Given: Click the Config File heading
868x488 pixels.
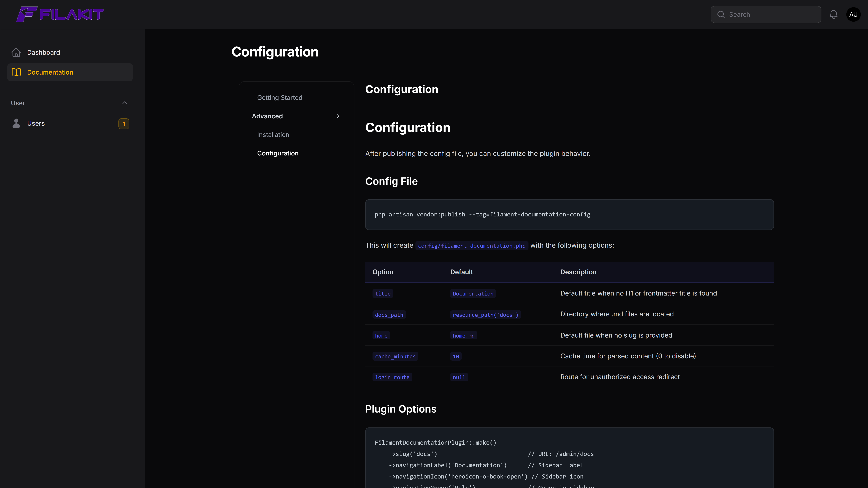Looking at the screenshot, I should 391,181.
